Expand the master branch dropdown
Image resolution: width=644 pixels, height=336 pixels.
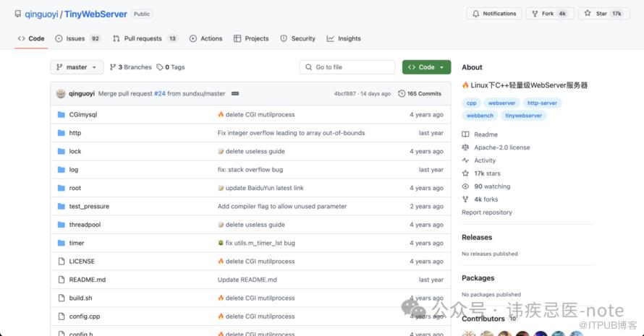point(77,67)
